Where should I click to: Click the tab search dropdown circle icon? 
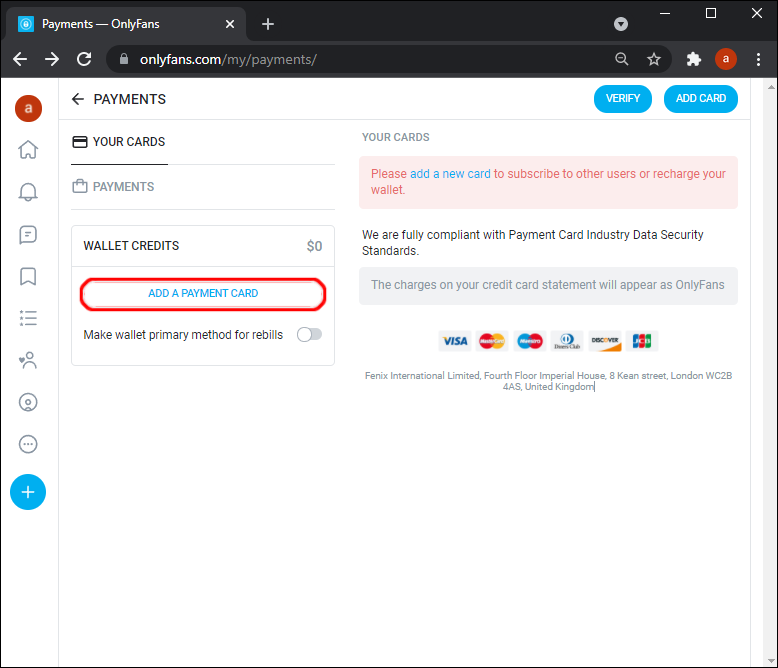[621, 24]
